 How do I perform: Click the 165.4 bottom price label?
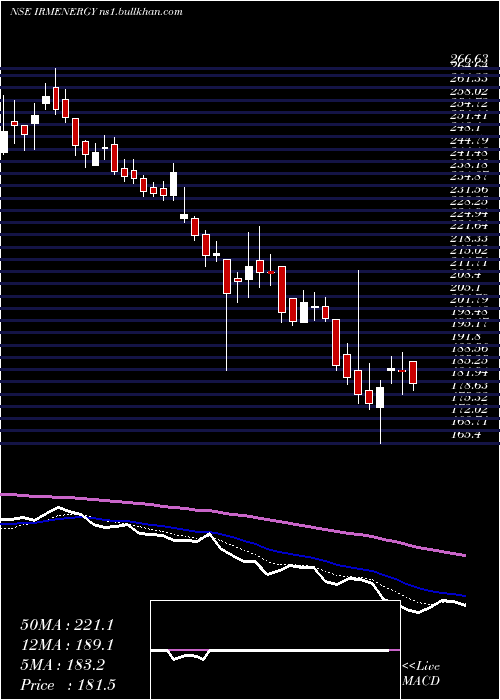(x=466, y=434)
